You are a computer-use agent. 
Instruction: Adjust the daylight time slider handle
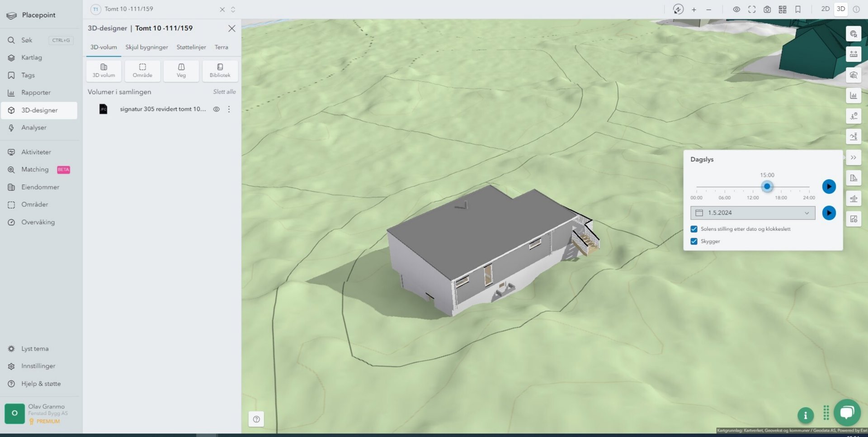(767, 186)
